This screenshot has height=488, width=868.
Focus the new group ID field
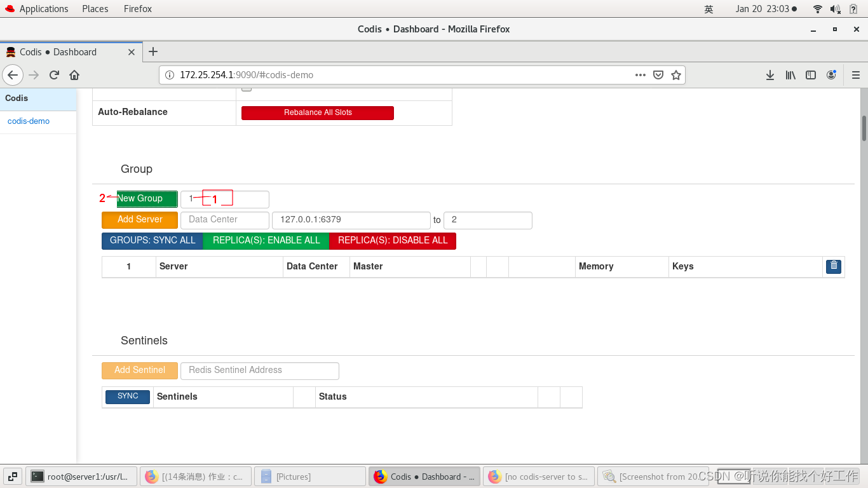(x=225, y=199)
